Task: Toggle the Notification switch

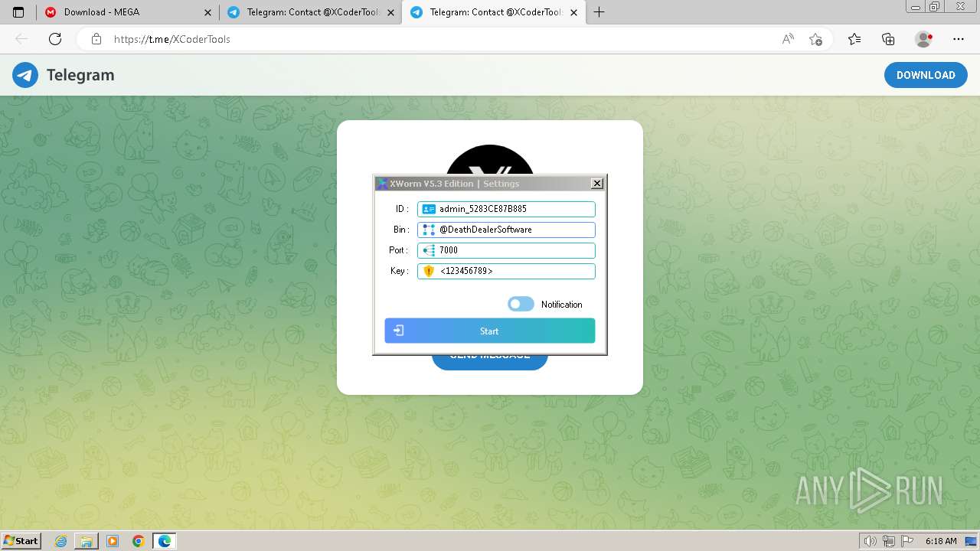Action: [x=521, y=304]
